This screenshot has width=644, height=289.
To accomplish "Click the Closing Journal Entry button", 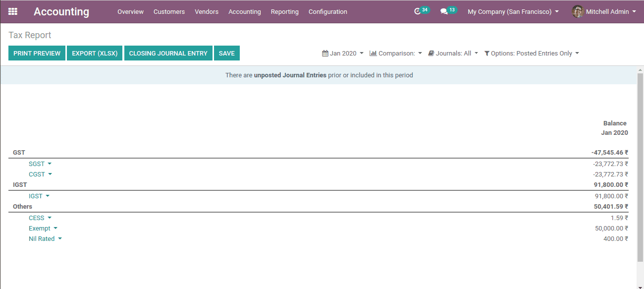I will pos(168,53).
